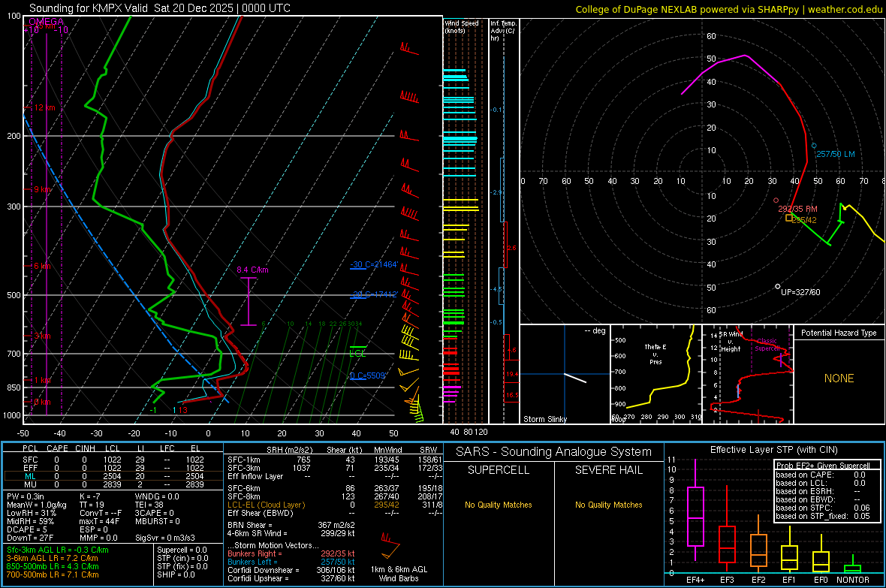Click the sounding title for KMPX

tap(160, 8)
